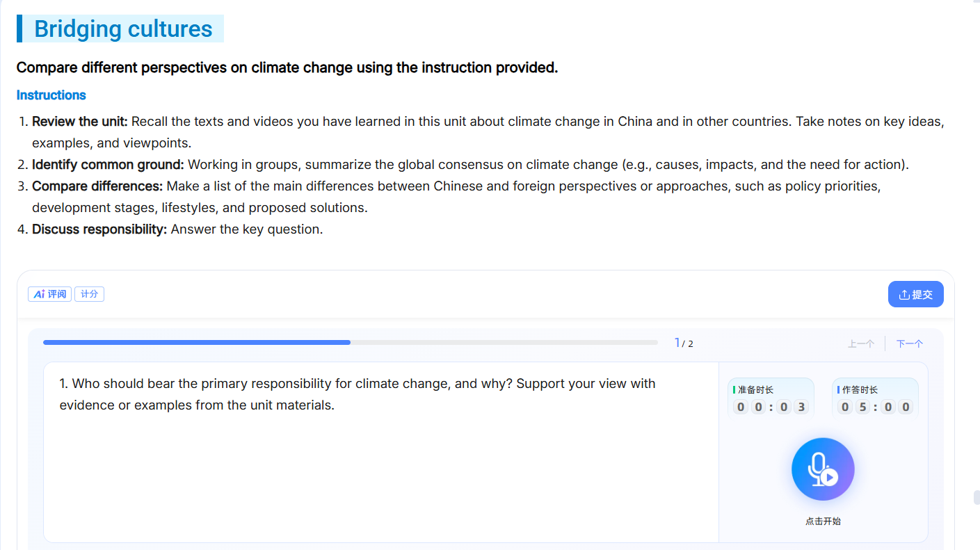Select the Discuss responsibility instruction
This screenshot has width=980, height=550.
(177, 229)
